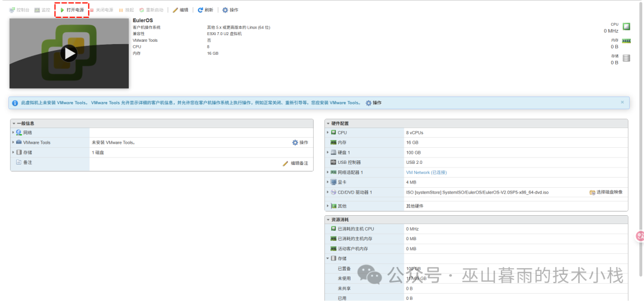Click 选择磁盘映像 select disk image
The image size is (644, 301).
click(606, 192)
